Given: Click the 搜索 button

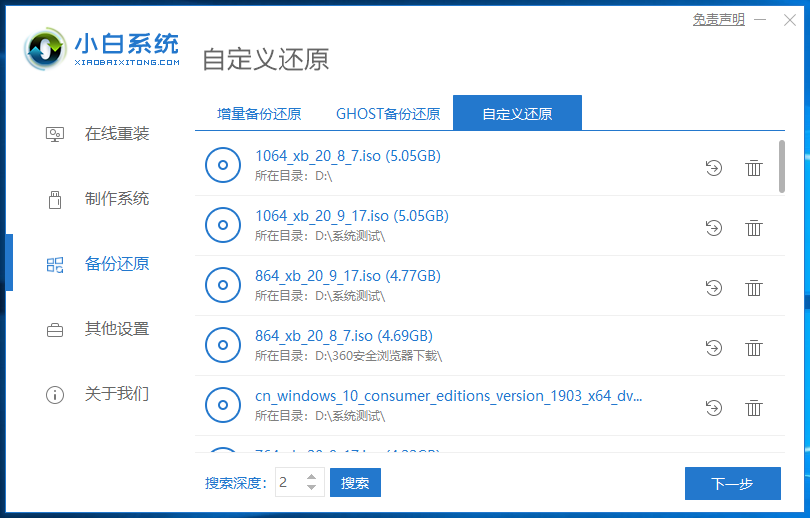Looking at the screenshot, I should (355, 483).
